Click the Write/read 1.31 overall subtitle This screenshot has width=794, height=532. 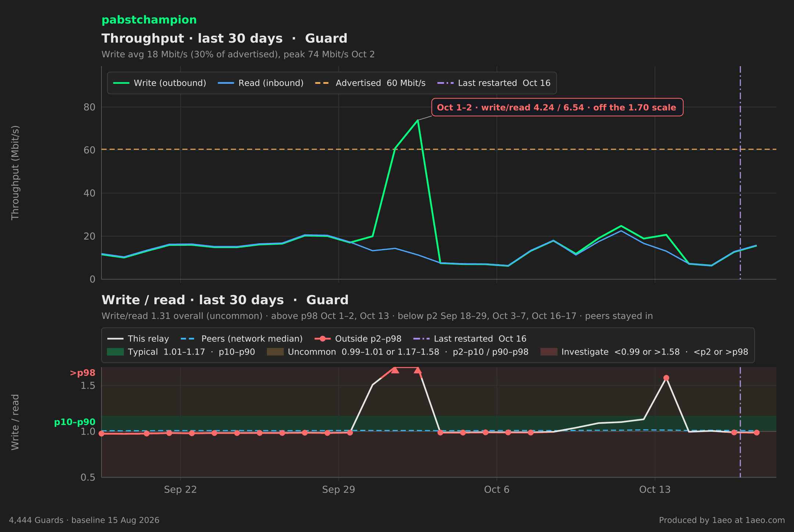(377, 316)
